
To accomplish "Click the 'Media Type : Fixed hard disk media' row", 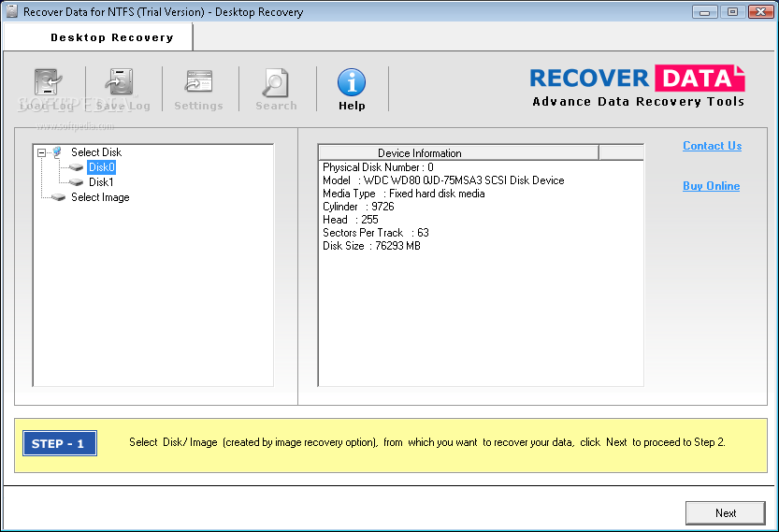I will click(403, 194).
